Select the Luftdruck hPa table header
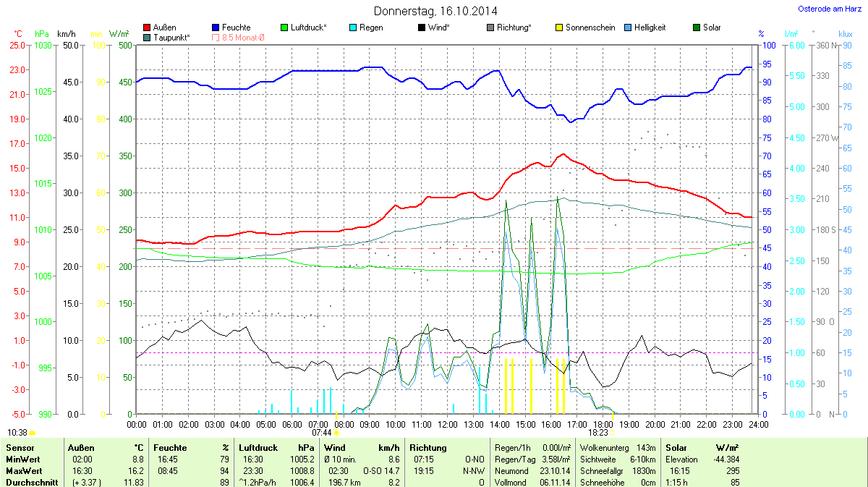This screenshot has width=868, height=487. click(277, 448)
